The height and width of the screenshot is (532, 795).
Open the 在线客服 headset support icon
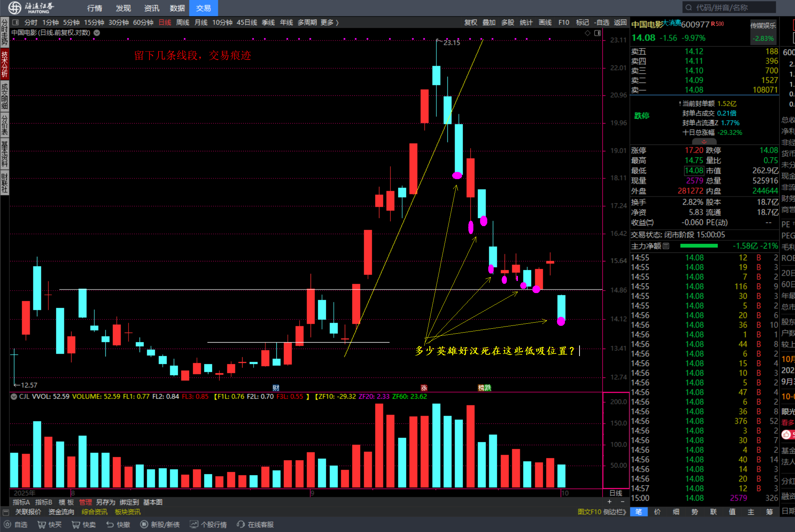pos(241,525)
